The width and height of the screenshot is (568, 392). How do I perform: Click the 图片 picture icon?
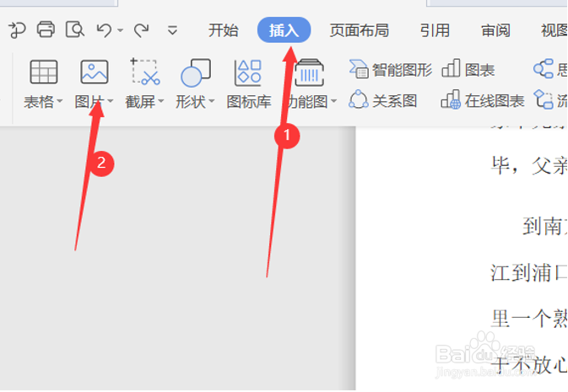(95, 72)
